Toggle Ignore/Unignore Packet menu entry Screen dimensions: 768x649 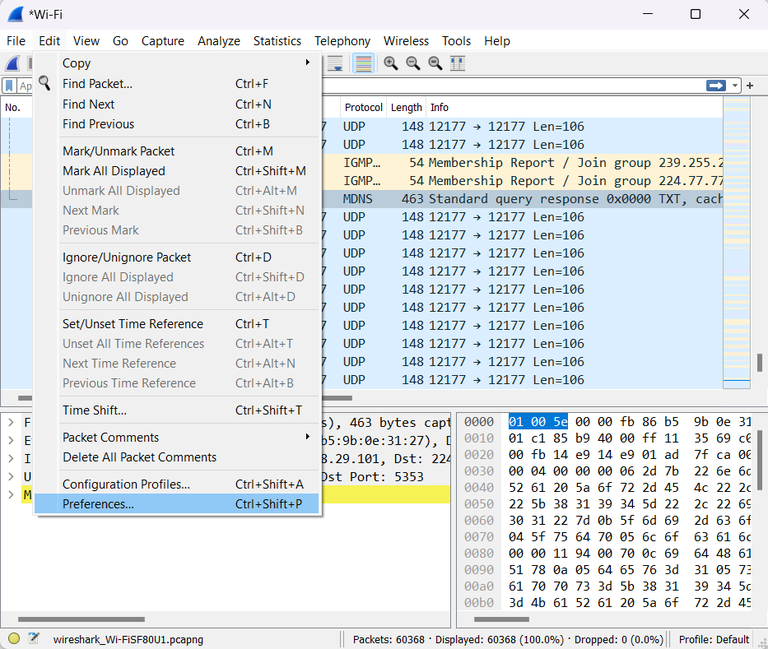point(126,257)
